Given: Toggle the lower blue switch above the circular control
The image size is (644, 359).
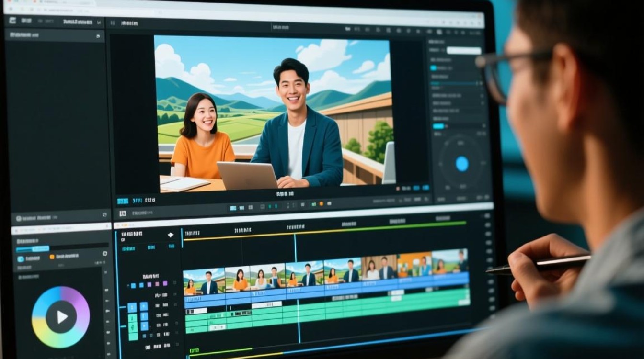Looking at the screenshot, I should tap(438, 126).
